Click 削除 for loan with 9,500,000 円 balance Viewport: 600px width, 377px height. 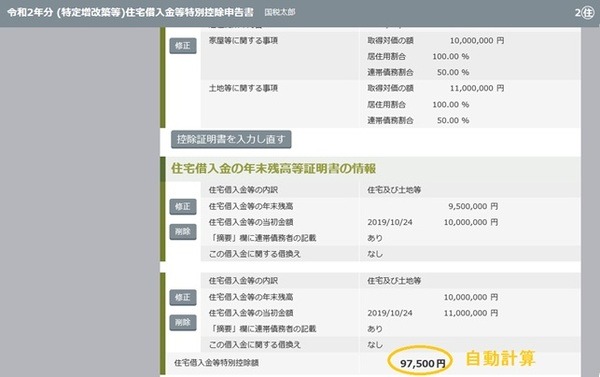(x=183, y=232)
